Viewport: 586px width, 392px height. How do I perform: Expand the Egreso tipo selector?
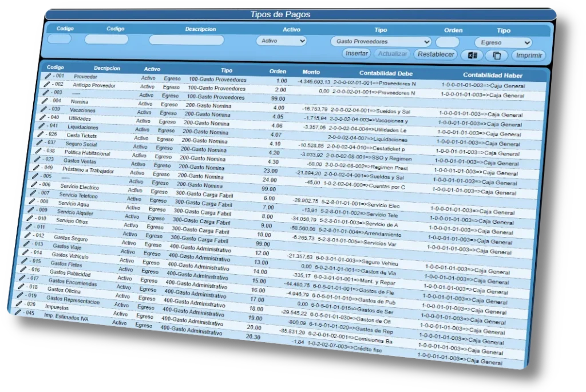(503, 42)
